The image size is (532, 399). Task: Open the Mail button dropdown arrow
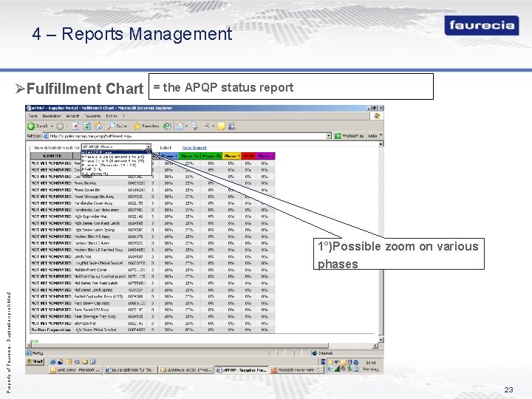tap(187, 126)
